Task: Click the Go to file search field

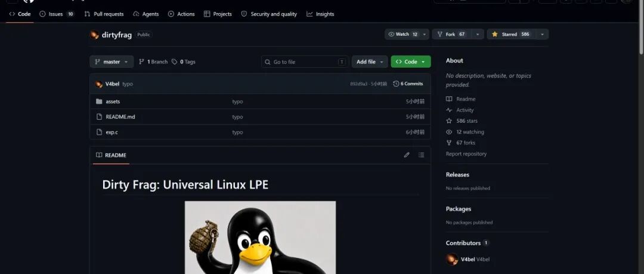Action: [305, 62]
